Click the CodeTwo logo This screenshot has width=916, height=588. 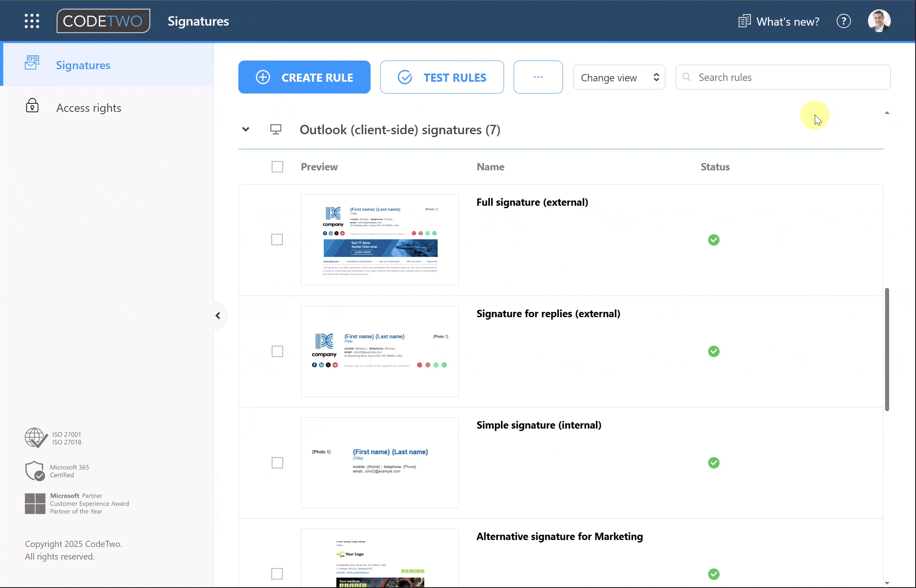click(x=103, y=21)
